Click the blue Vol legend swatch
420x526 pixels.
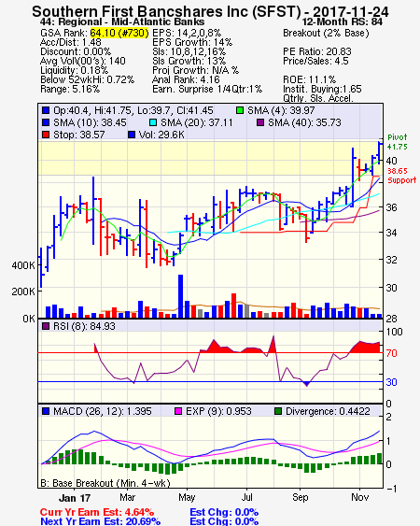click(x=132, y=135)
